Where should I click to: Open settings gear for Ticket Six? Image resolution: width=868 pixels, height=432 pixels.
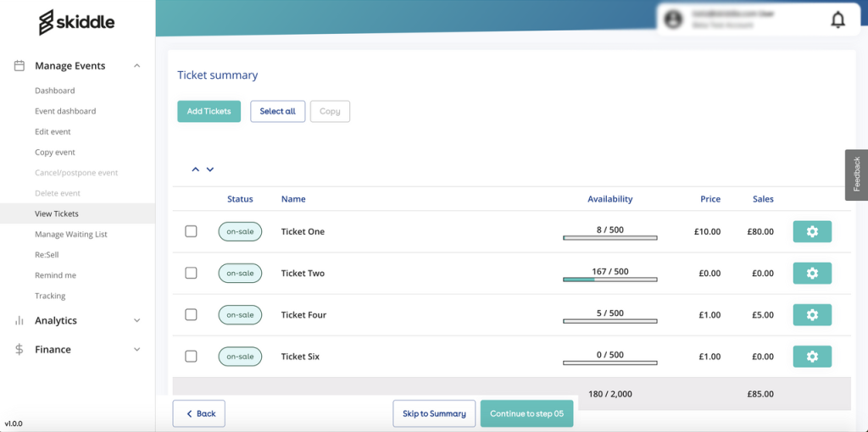click(x=811, y=357)
